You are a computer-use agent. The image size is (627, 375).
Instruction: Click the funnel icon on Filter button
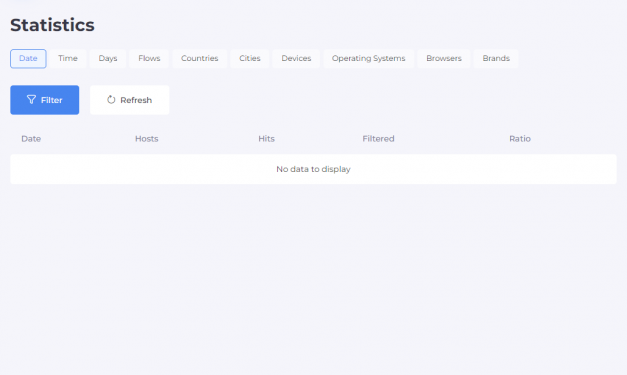(31, 100)
